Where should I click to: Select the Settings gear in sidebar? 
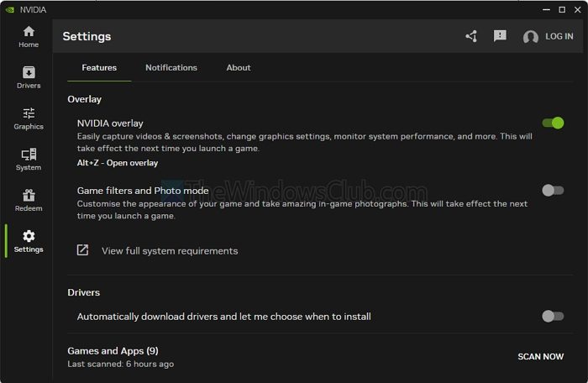(x=29, y=242)
